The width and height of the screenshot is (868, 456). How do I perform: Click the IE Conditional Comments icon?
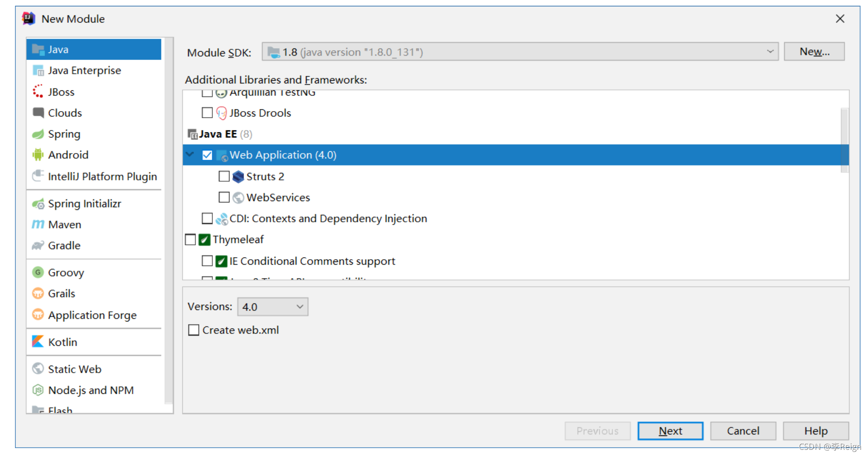tap(222, 261)
